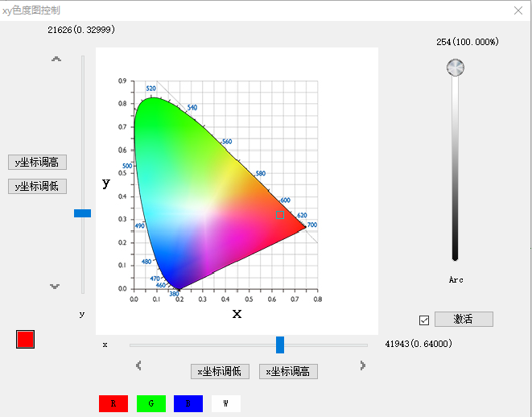This screenshot has height=417, width=532.
Task: Click the y coordinate vertical slider thumb
Action: (82, 213)
